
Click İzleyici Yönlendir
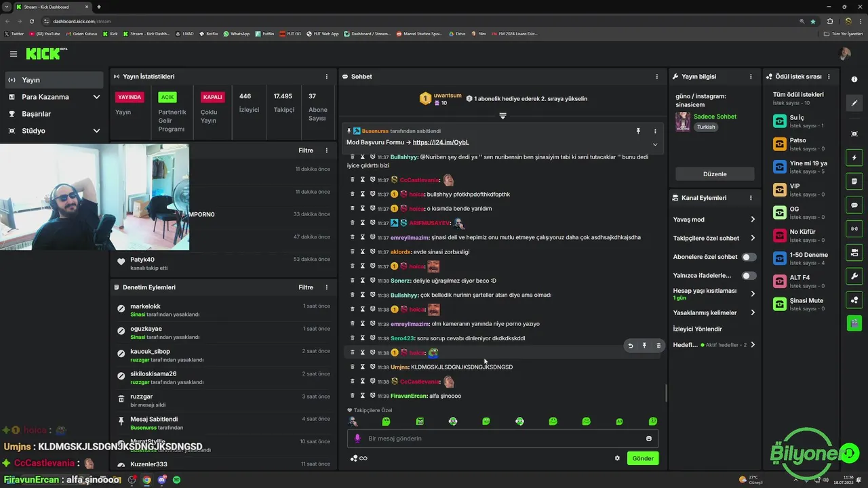click(x=698, y=329)
